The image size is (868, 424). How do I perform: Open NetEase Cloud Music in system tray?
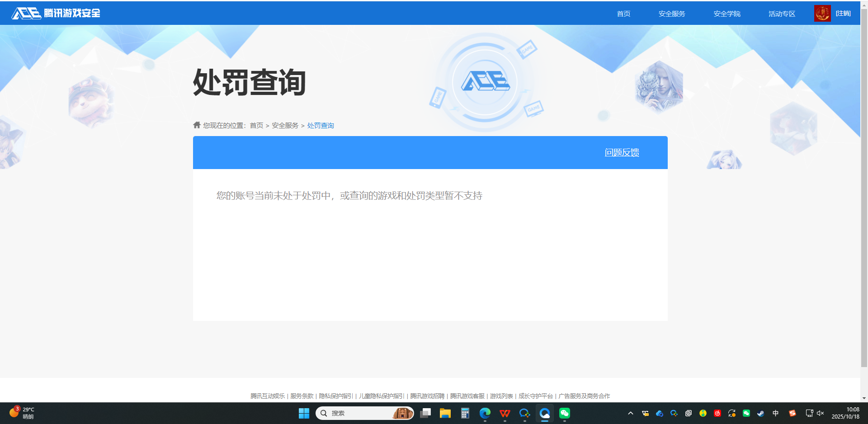click(717, 413)
